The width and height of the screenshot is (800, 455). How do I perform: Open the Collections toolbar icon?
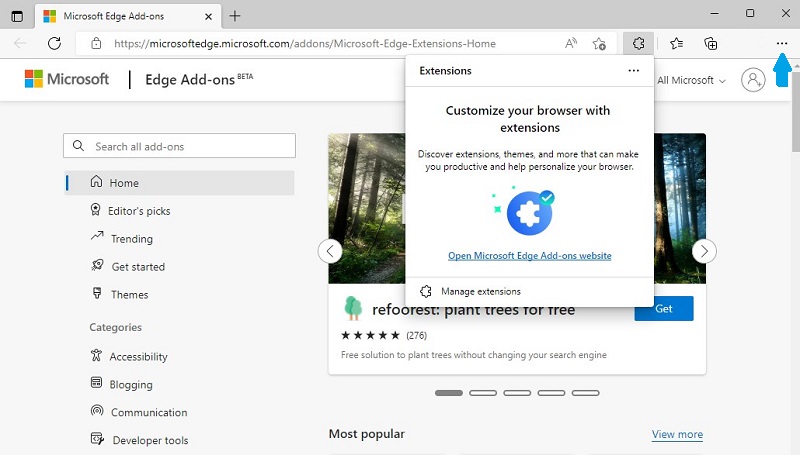[711, 43]
